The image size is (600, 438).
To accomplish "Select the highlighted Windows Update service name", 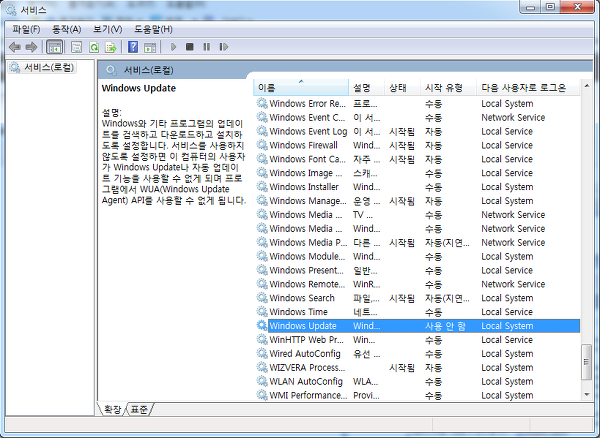I will tap(303, 326).
